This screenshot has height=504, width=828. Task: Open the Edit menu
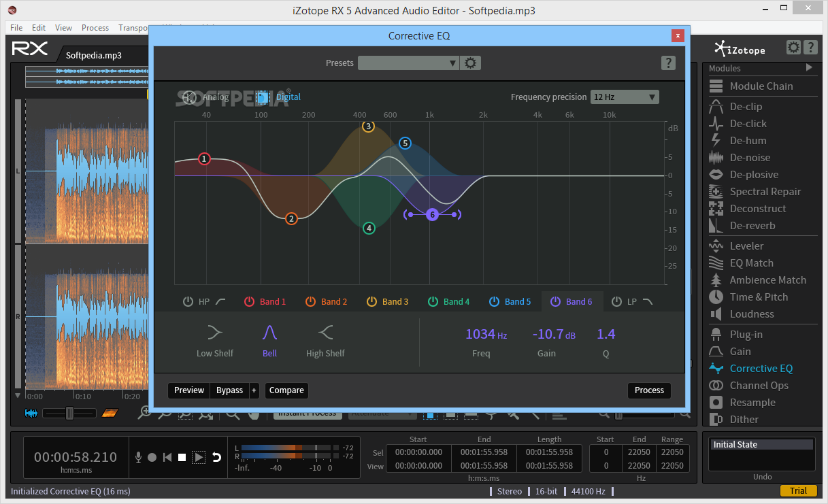[x=39, y=28]
